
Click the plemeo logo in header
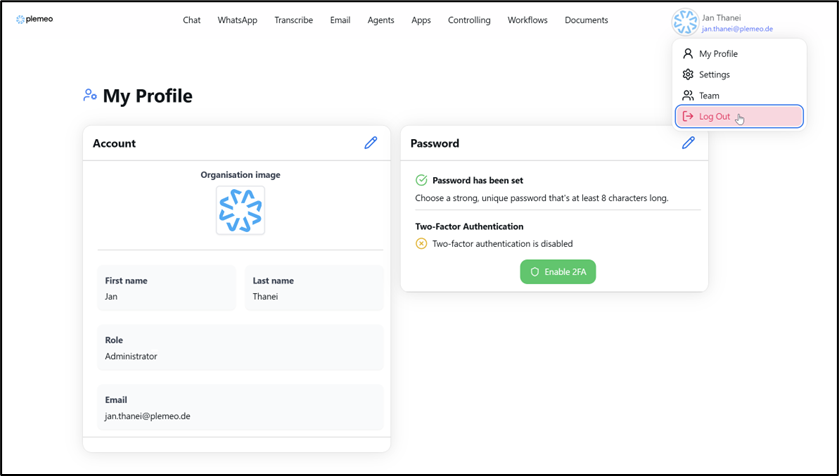tap(34, 20)
